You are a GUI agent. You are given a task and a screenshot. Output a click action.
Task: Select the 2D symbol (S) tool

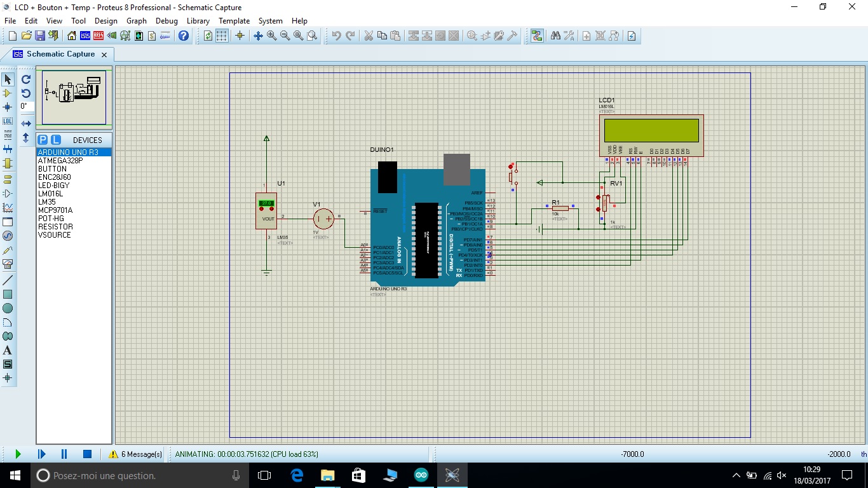tap(8, 364)
